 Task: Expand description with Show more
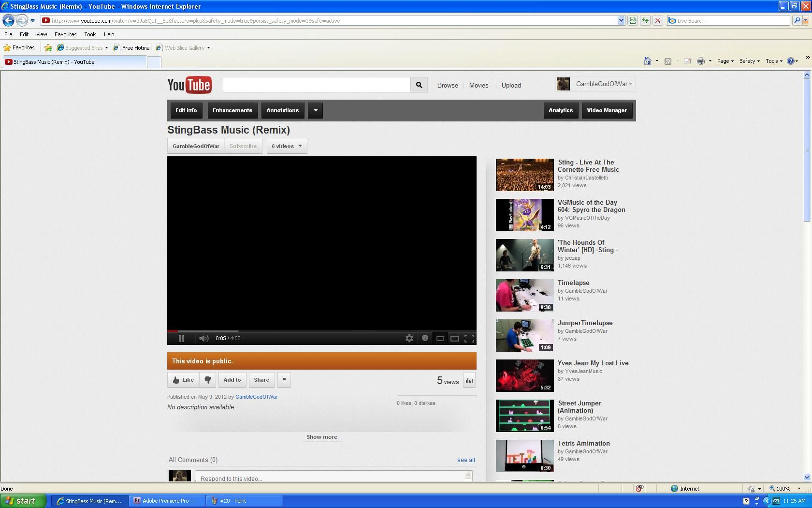pos(322,437)
